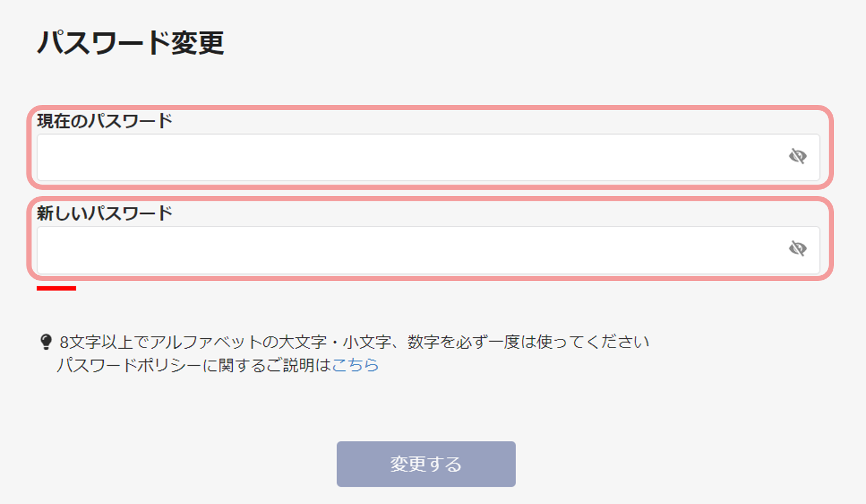Toggle visibility of the new password
Image resolution: width=866 pixels, height=504 pixels.
(x=798, y=248)
